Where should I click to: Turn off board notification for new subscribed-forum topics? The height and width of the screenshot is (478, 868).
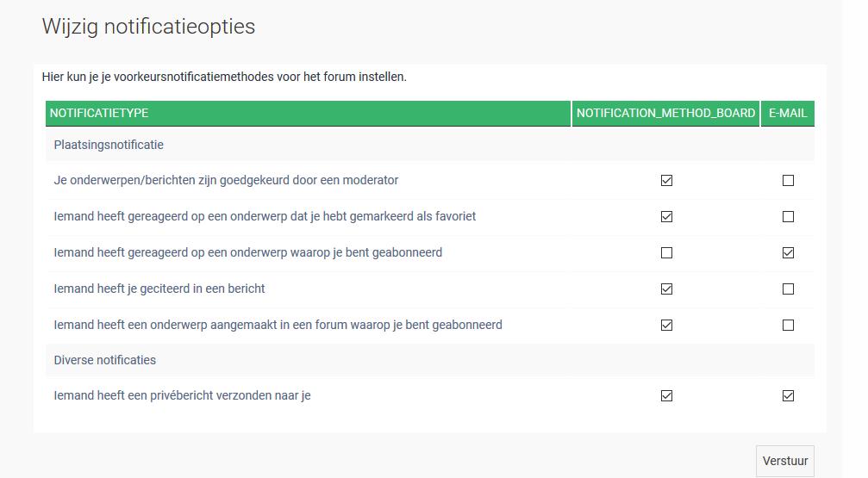click(666, 326)
